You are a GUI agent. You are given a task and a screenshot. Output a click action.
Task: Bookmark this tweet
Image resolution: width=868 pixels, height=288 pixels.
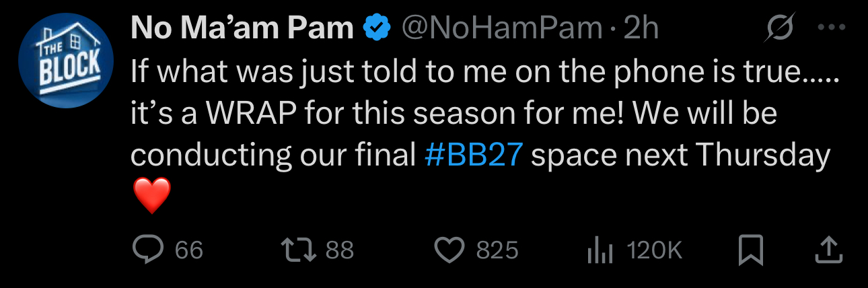[x=751, y=251]
